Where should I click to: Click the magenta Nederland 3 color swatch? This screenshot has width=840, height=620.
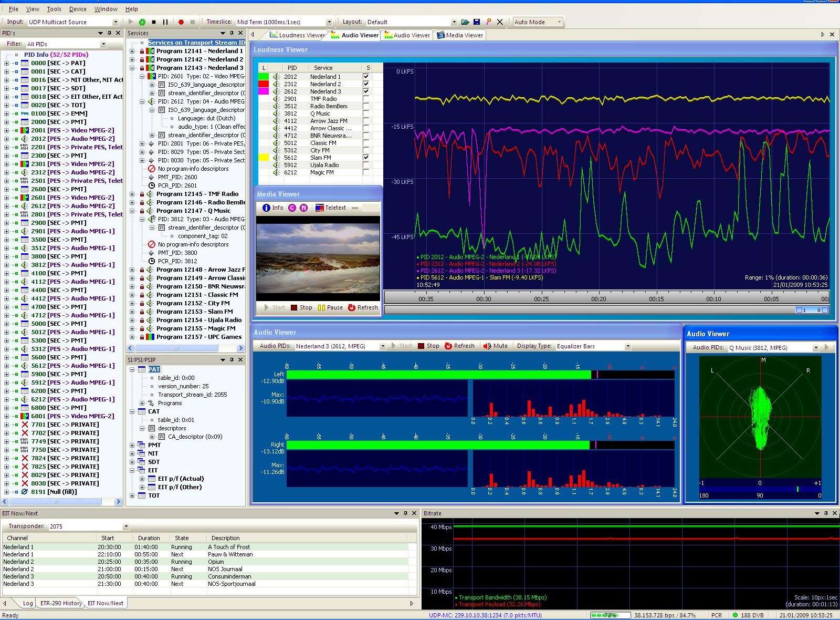[264, 91]
